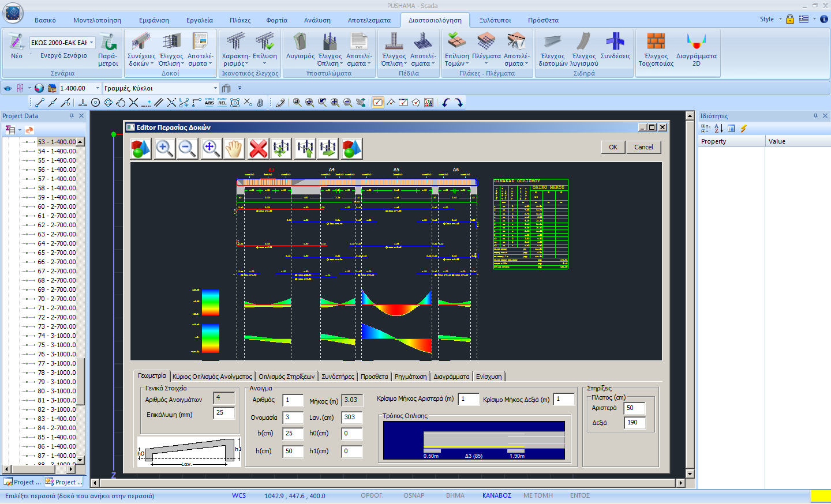Select the zoom extents magnifier in the editor

pos(211,148)
